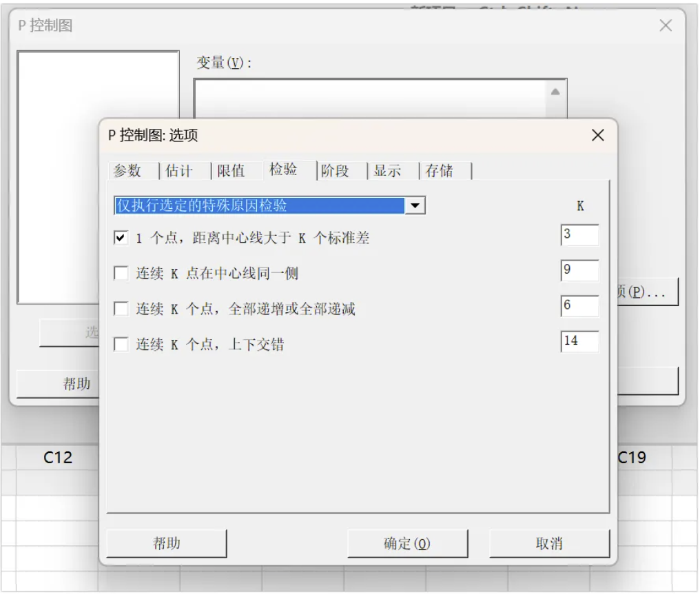Open the 显示 tab
This screenshot has width=700, height=599.
(387, 171)
